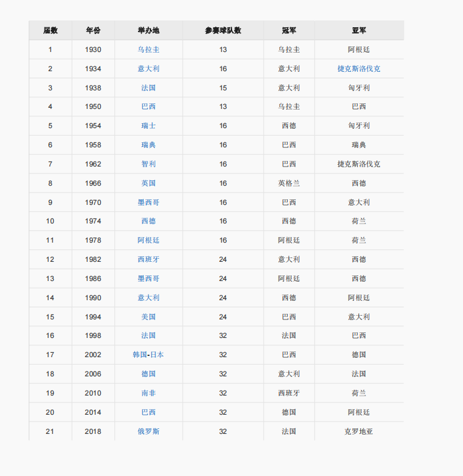Click the 意大利 host link for 1990

(149, 298)
